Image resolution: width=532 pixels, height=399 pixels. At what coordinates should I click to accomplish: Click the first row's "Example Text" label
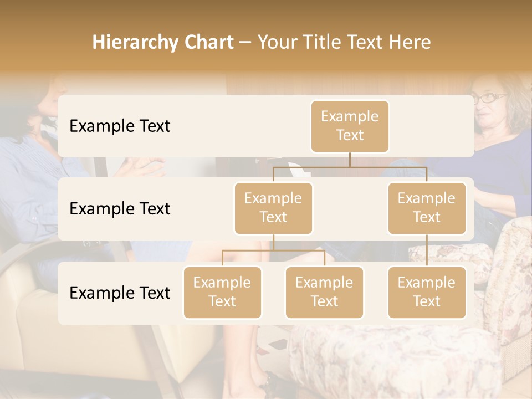pos(120,126)
